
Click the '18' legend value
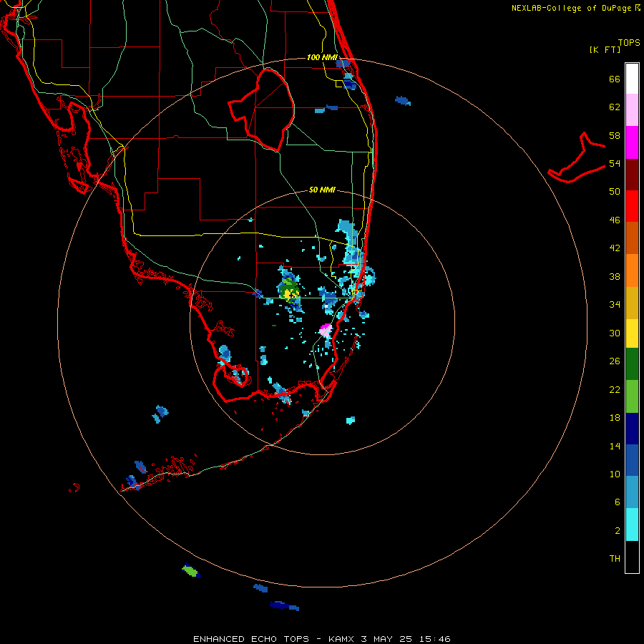[615, 418]
